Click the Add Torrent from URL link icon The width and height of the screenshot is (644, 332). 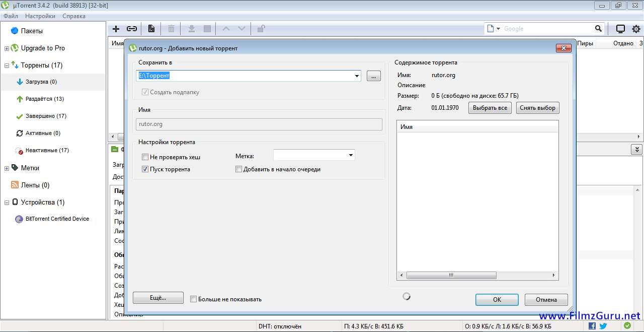click(x=132, y=29)
